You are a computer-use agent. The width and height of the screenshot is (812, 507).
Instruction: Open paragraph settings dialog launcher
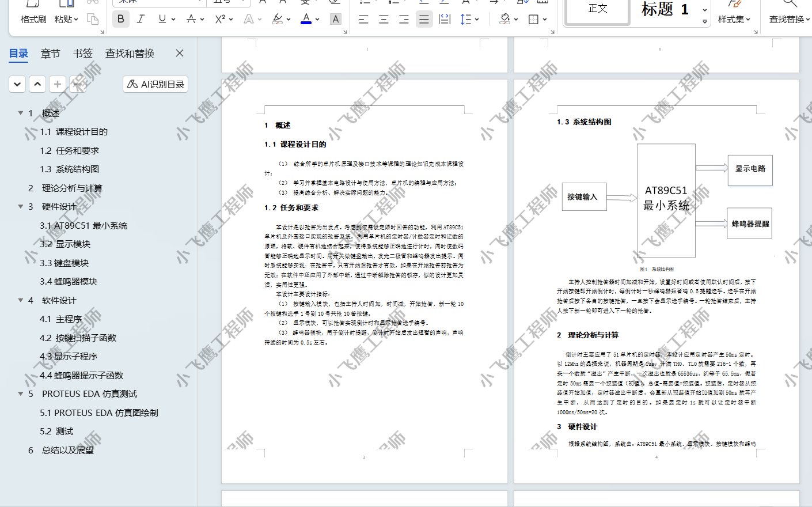pyautogui.click(x=552, y=32)
